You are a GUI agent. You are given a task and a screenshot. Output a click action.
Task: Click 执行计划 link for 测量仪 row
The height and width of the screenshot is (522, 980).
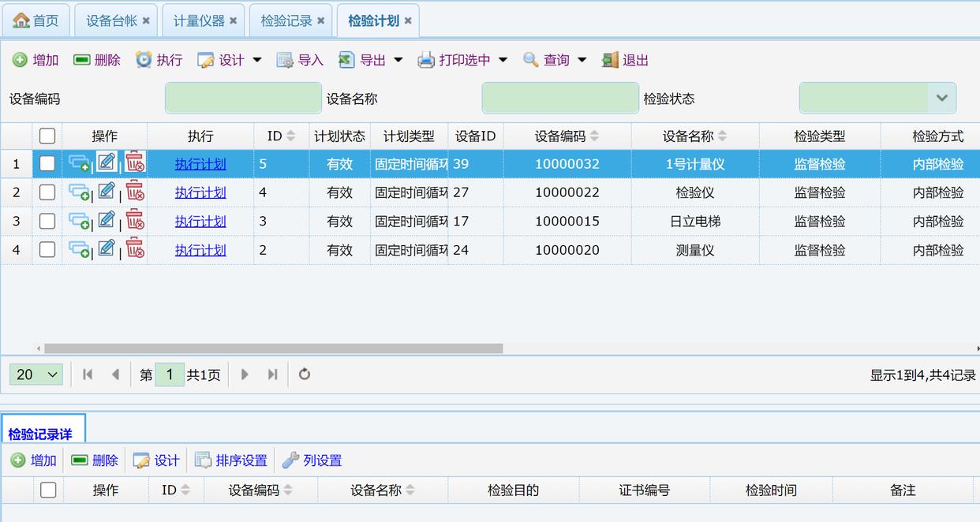200,250
